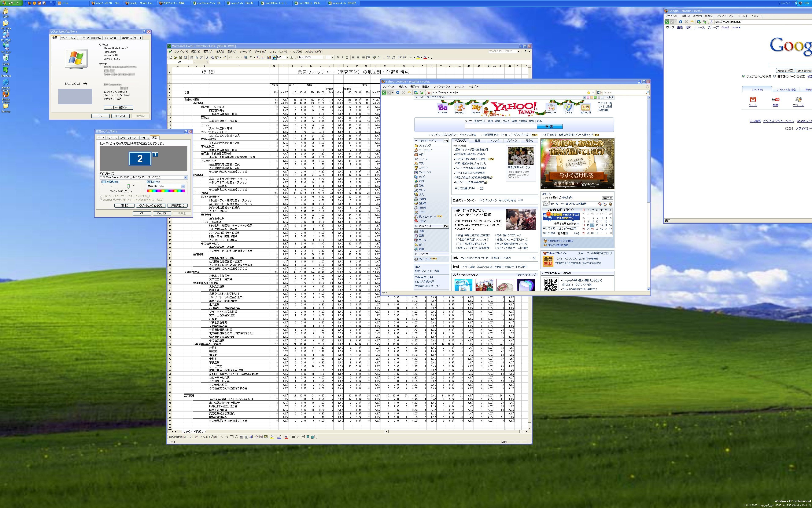Viewport: 812px width, 508px height.
Task: Click Sort Ascending icon in Excel toolbar
Action: click(258, 57)
